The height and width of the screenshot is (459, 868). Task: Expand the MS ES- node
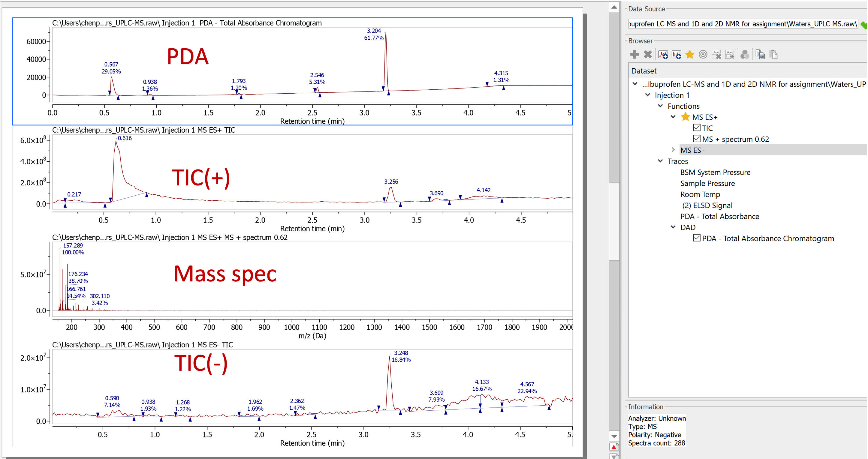click(x=673, y=150)
